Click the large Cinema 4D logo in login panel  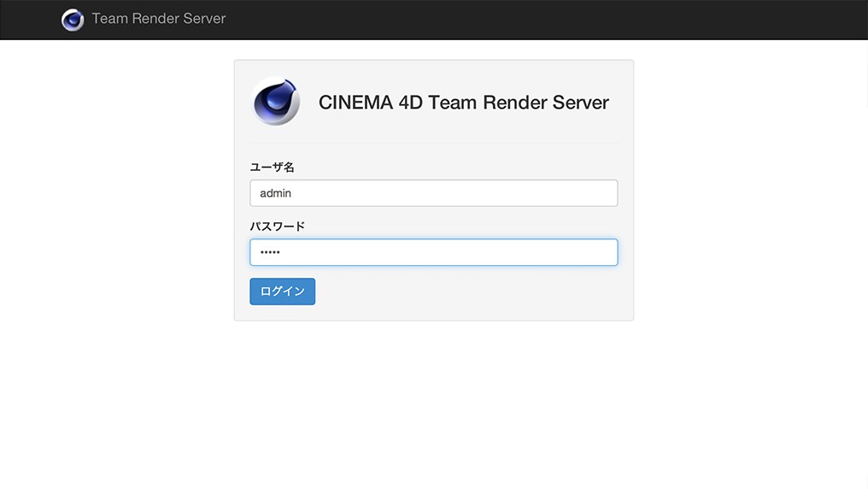click(x=276, y=102)
